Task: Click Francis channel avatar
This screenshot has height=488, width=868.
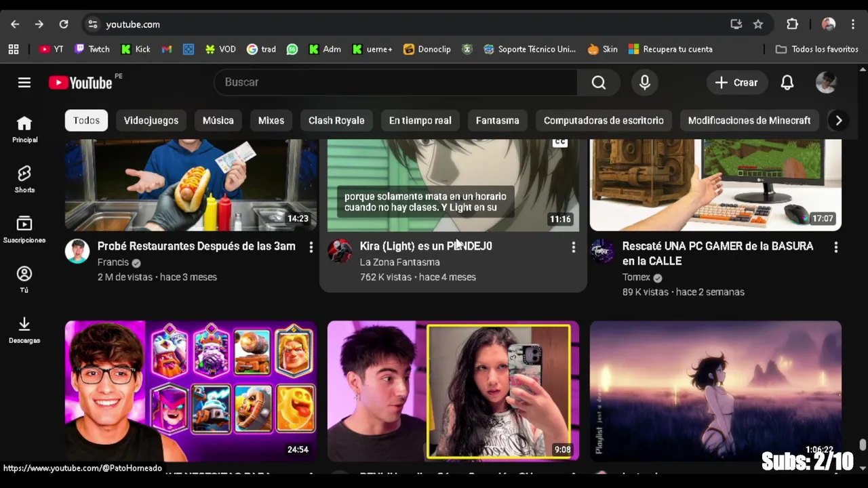Action: (77, 251)
